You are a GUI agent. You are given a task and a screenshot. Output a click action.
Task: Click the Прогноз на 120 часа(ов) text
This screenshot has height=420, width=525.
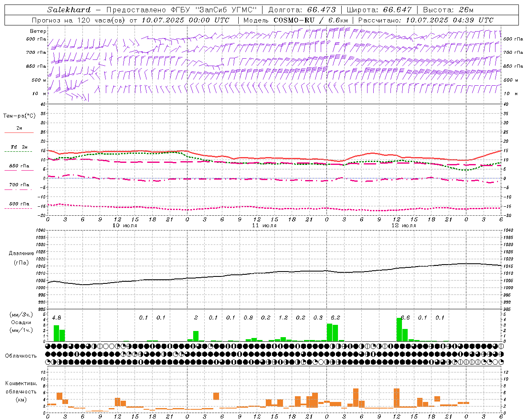click(x=79, y=20)
